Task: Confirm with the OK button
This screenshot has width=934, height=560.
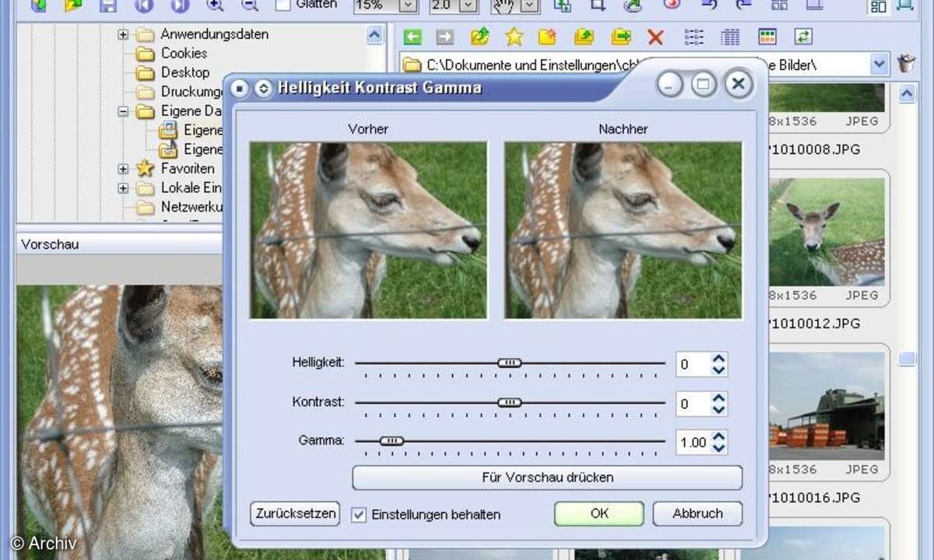Action: tap(599, 513)
